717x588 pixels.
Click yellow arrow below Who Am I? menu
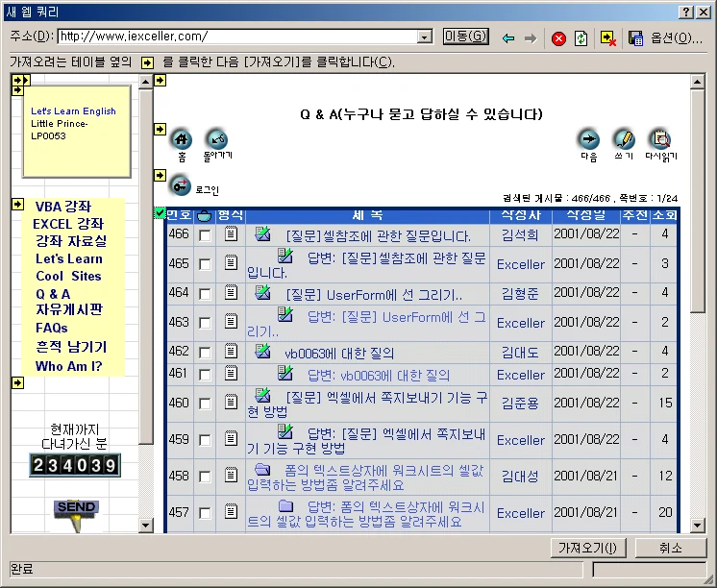tap(17, 382)
